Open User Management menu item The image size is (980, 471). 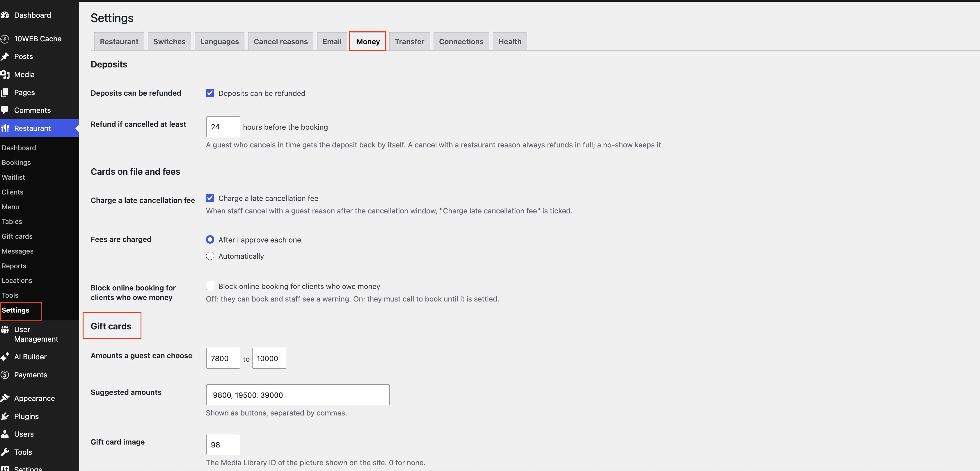36,334
